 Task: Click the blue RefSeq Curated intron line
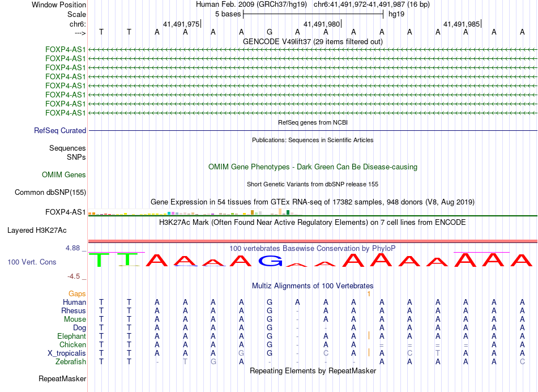click(x=313, y=130)
